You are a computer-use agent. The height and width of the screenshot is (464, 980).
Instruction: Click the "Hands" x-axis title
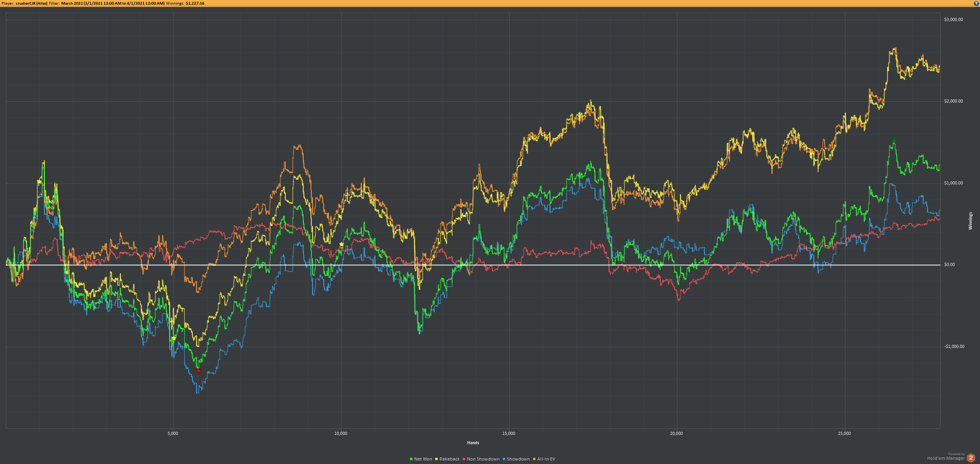473,443
